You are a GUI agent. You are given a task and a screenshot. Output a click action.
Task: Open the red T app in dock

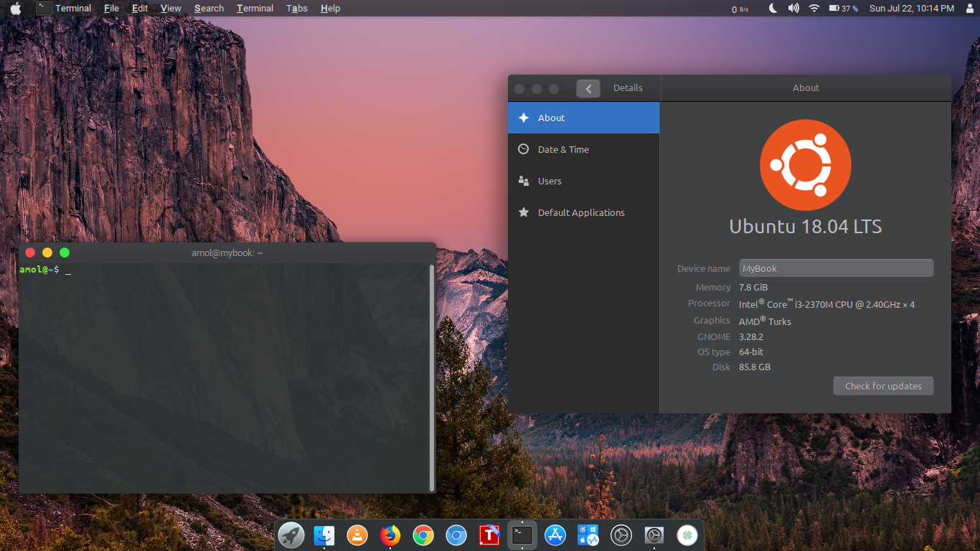click(489, 535)
